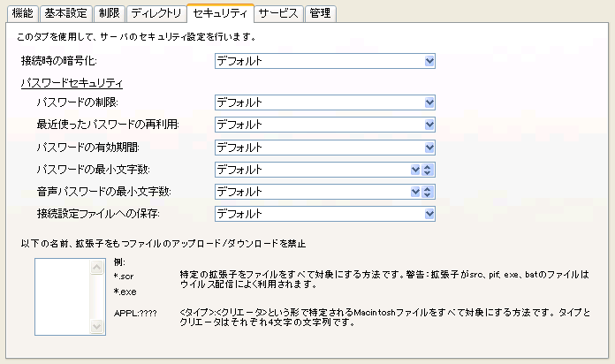The image size is (615, 364).
Task: Expand the パスワードの有効期間 dropdown
Action: [429, 147]
